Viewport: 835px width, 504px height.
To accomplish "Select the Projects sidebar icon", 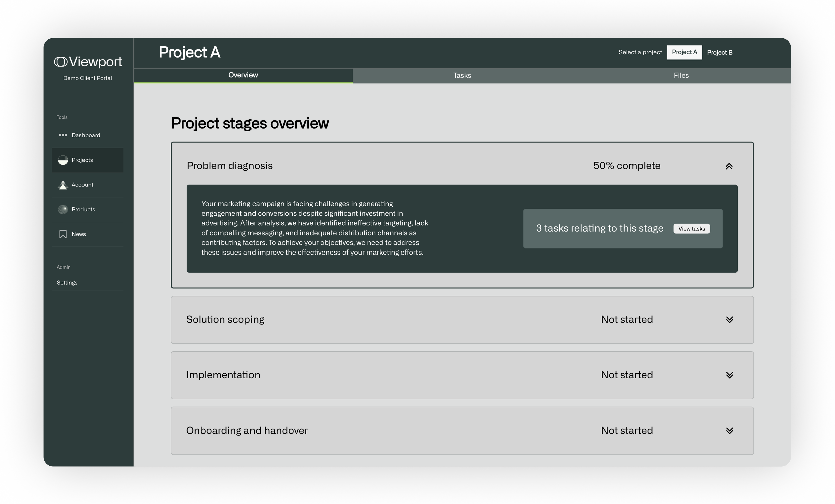I will coord(63,160).
